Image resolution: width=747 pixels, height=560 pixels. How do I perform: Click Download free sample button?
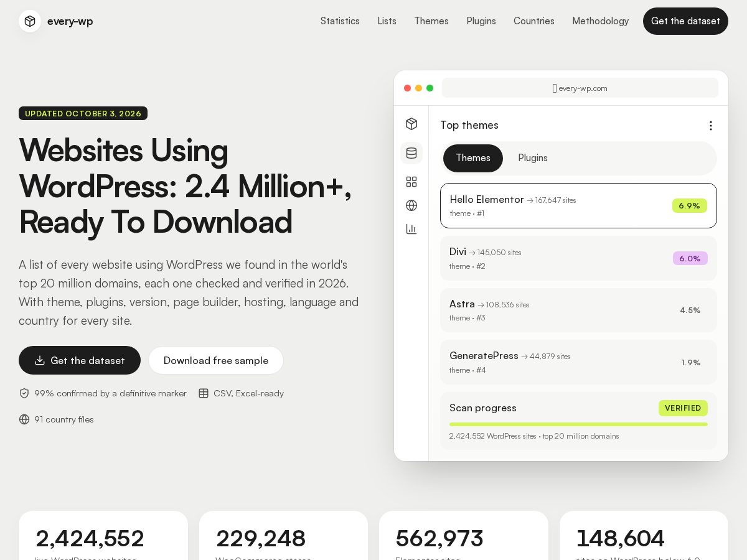tap(216, 360)
